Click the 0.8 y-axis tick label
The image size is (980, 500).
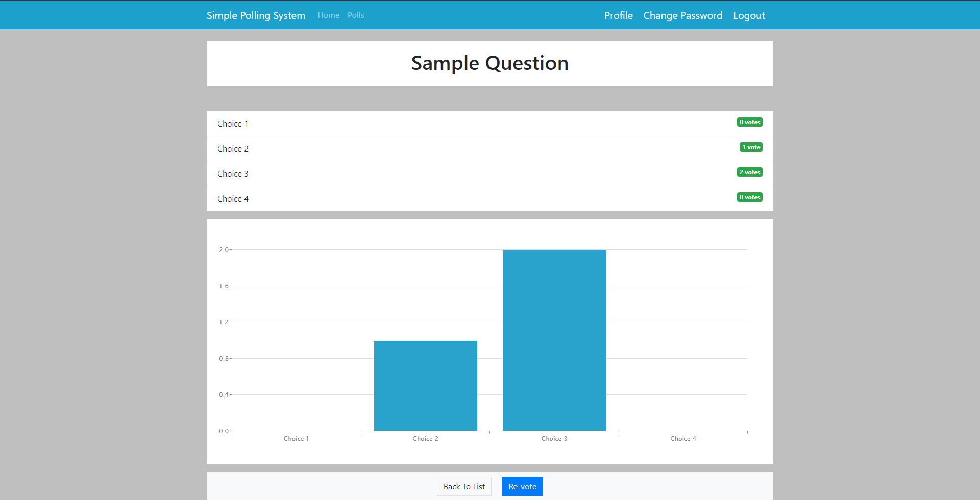tap(224, 359)
